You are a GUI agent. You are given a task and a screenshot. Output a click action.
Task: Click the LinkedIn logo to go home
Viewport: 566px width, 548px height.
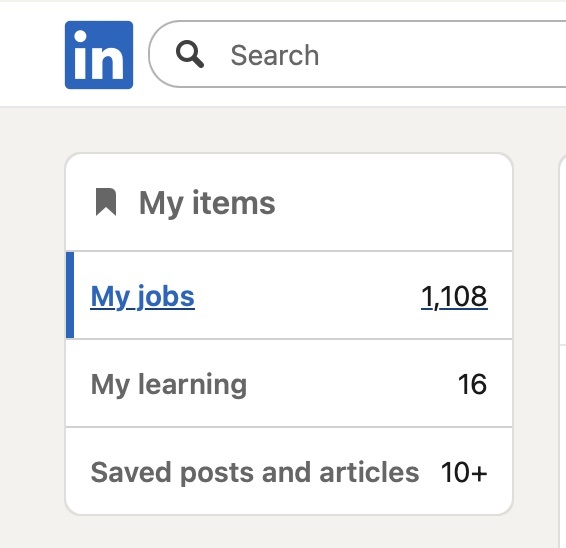pyautogui.click(x=99, y=55)
